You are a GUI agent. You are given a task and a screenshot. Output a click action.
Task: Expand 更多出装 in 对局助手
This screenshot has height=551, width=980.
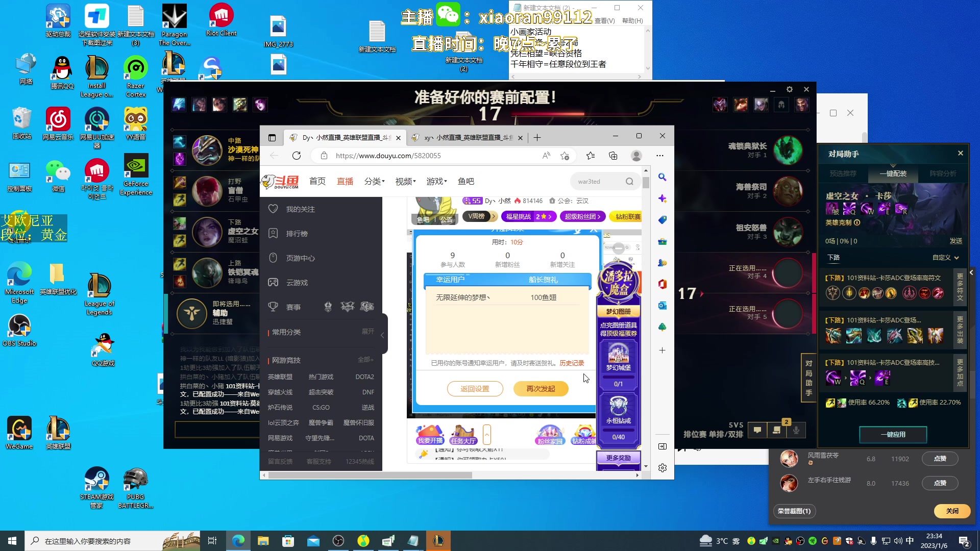[960, 330]
